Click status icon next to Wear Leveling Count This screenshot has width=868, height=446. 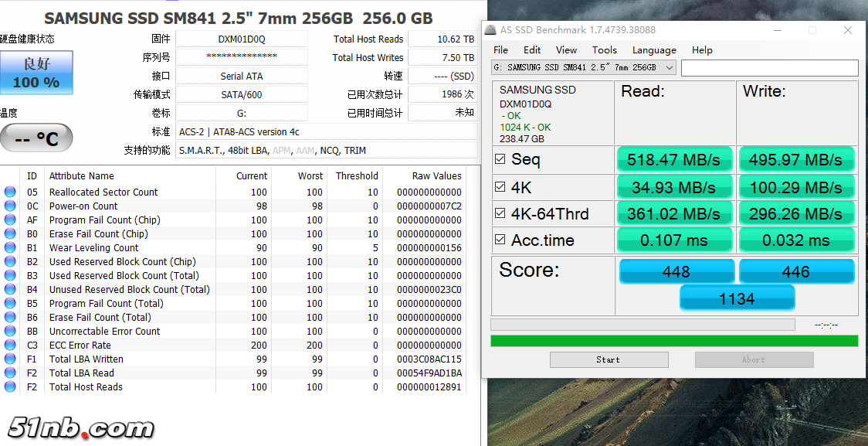coord(10,247)
